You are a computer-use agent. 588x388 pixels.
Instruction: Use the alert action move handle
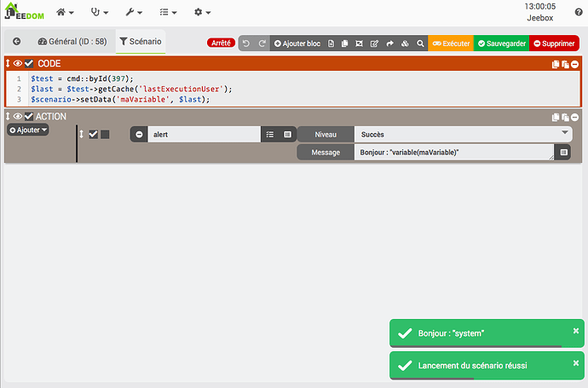pyautogui.click(x=81, y=135)
